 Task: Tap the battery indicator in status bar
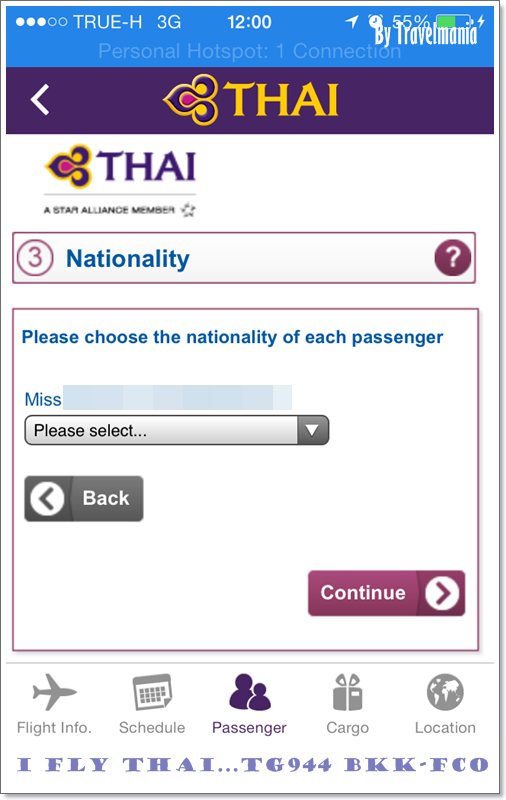(453, 21)
